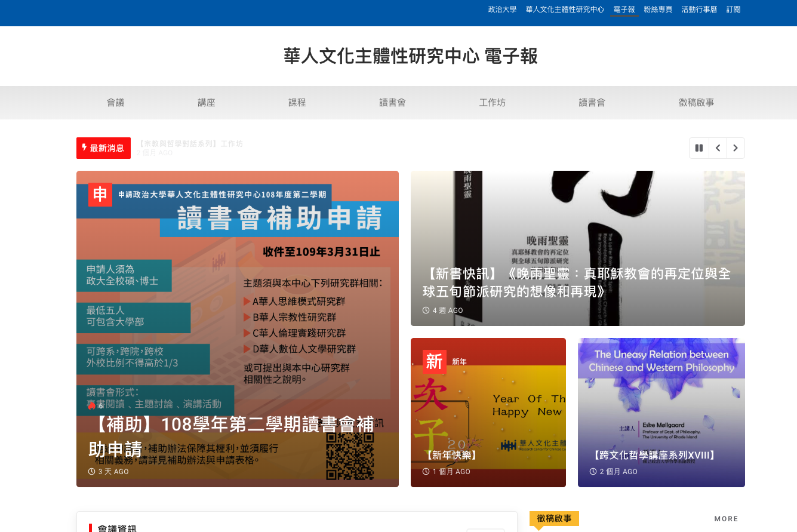Open the 政治大學 top link
Viewport: 797px width, 532px height.
[502, 10]
